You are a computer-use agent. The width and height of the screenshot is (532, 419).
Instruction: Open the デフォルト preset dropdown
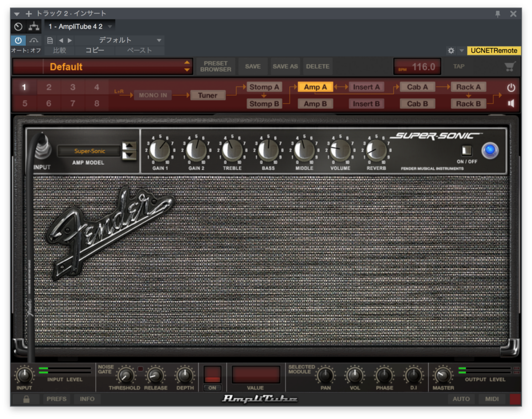(119, 40)
